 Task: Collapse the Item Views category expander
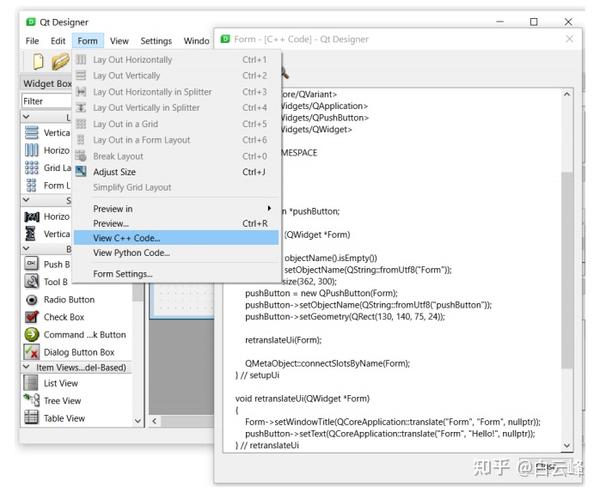[26, 367]
